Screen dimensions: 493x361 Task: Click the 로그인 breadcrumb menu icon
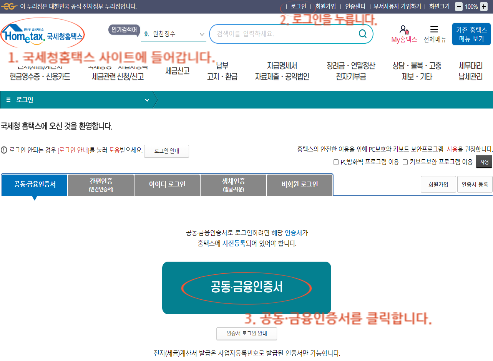(8, 100)
